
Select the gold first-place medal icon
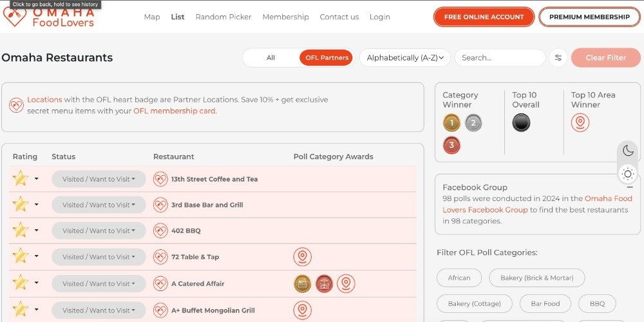click(x=451, y=122)
